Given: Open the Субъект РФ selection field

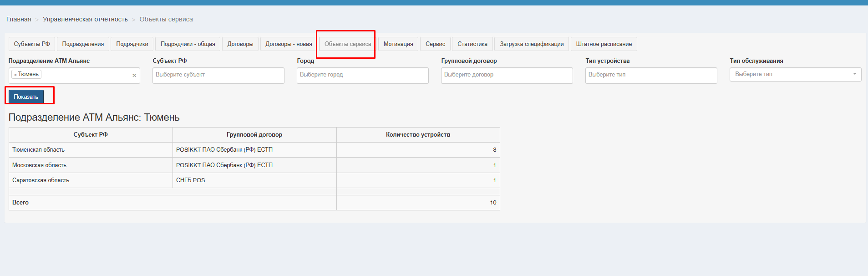Looking at the screenshot, I should pos(218,75).
